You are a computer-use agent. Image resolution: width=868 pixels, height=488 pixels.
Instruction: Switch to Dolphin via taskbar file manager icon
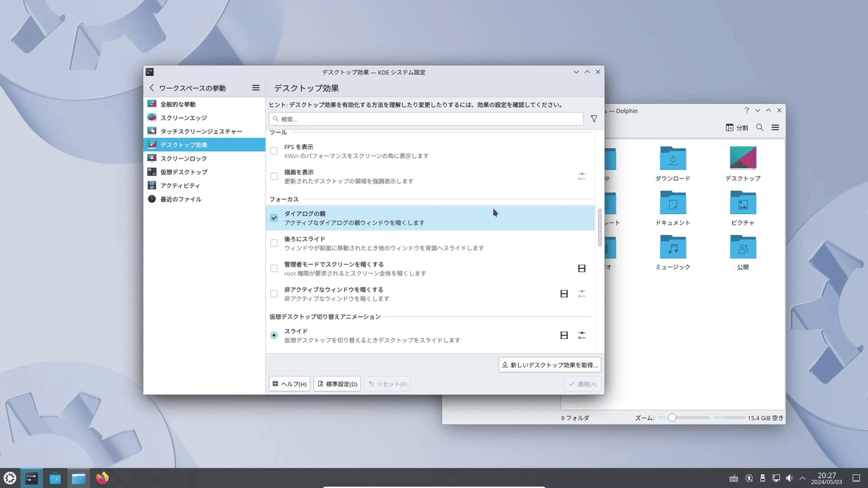tap(79, 478)
